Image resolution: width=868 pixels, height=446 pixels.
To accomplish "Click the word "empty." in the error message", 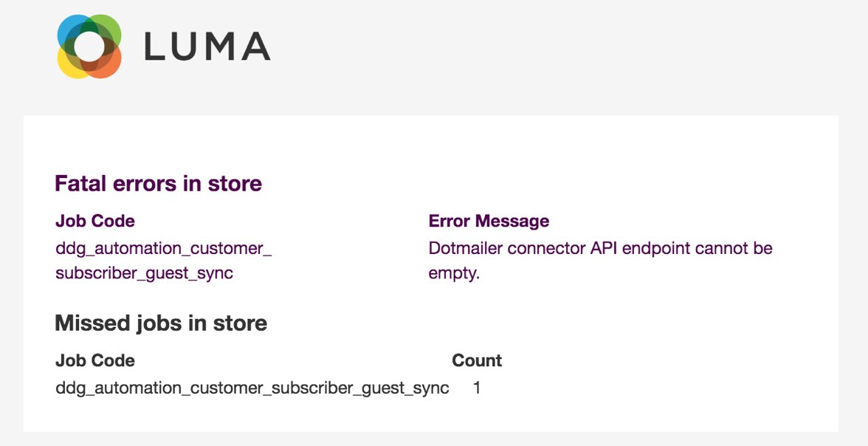I will (x=454, y=273).
